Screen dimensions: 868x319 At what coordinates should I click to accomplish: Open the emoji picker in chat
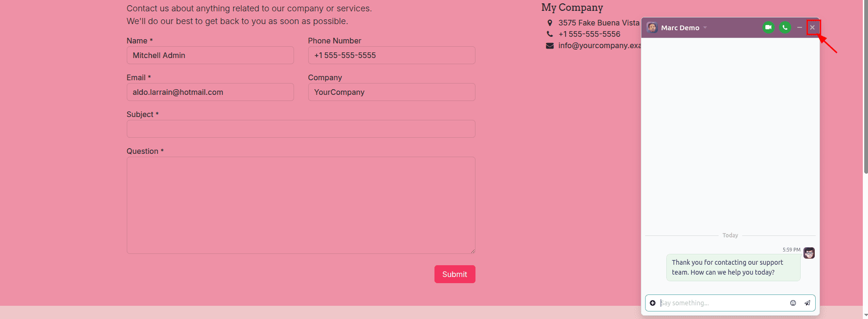[x=793, y=303]
